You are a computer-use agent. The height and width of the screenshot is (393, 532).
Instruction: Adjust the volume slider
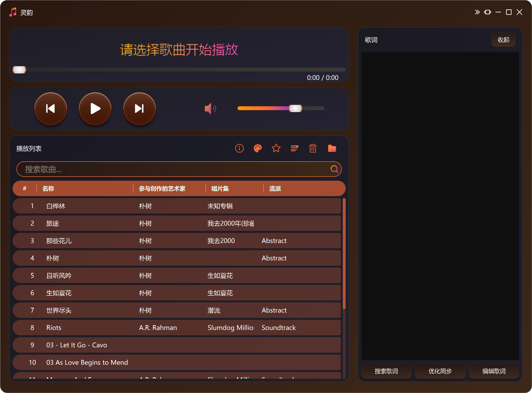click(295, 108)
